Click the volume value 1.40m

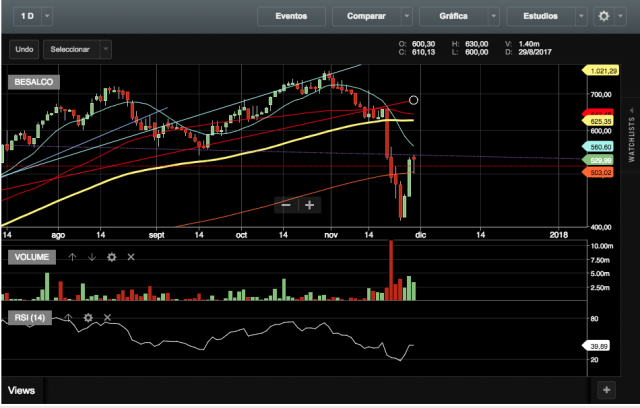[x=529, y=44]
